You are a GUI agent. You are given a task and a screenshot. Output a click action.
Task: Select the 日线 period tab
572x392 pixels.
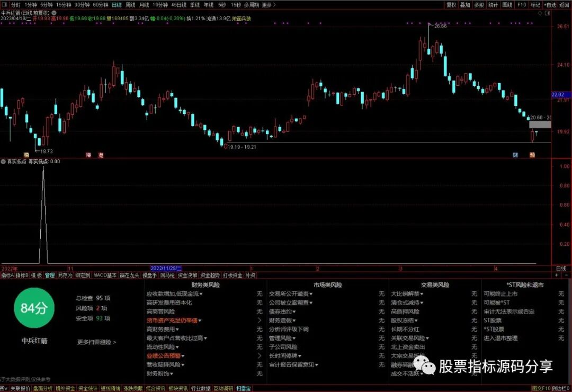(117, 5)
